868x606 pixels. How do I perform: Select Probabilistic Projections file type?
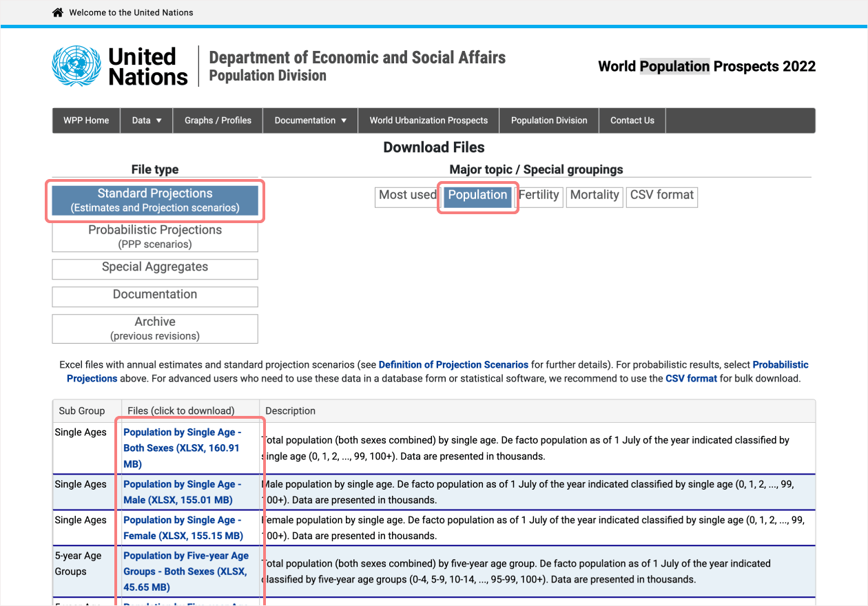[155, 237]
